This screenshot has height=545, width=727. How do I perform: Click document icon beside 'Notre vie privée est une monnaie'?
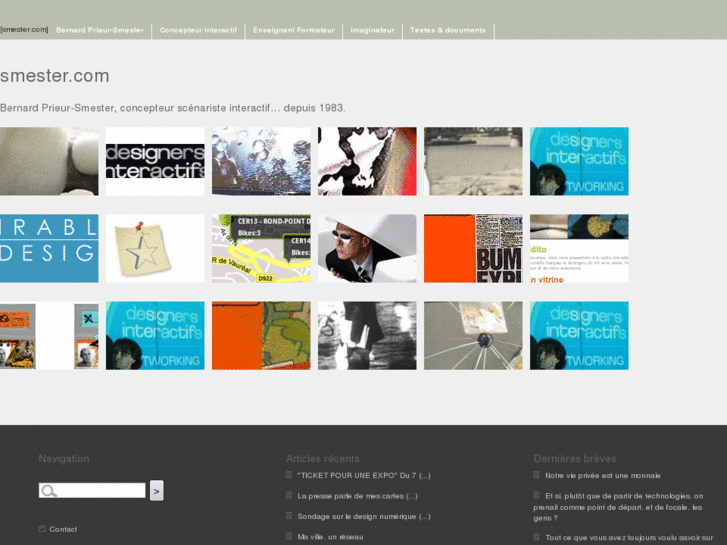pos(536,474)
